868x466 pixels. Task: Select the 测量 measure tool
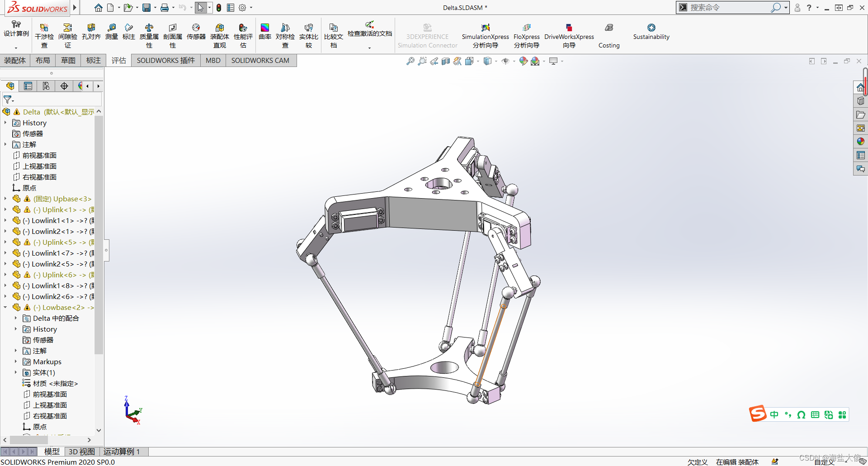(112, 32)
